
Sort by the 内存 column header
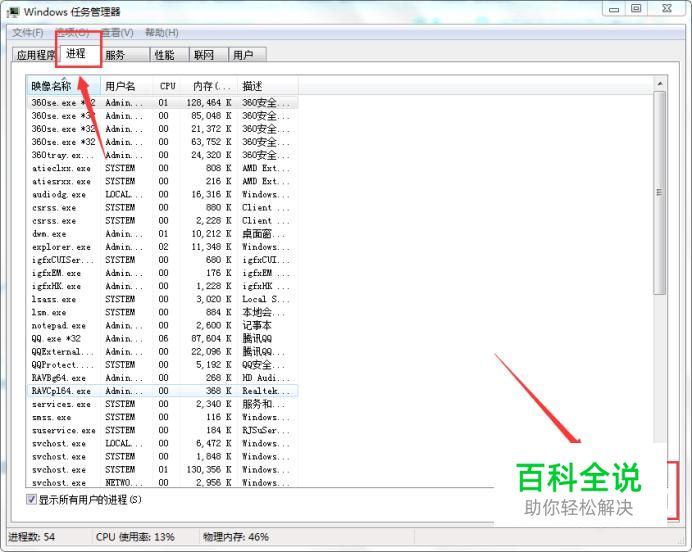pyautogui.click(x=210, y=86)
